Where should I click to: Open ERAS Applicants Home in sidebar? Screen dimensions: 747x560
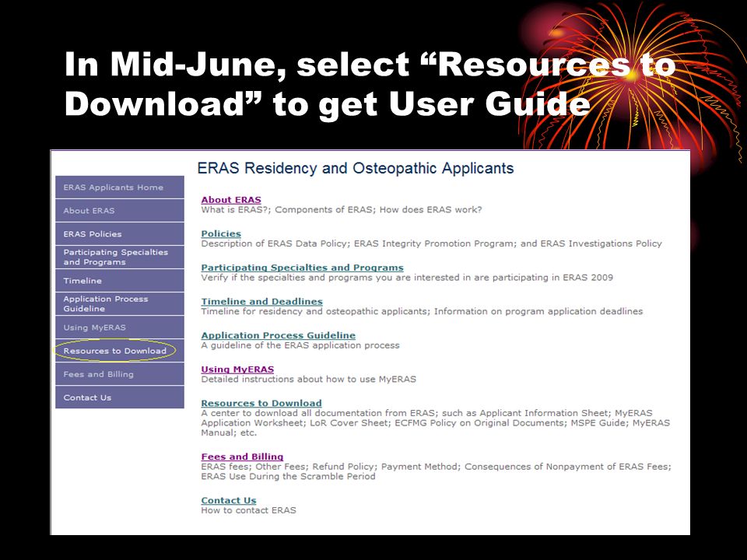point(120,187)
